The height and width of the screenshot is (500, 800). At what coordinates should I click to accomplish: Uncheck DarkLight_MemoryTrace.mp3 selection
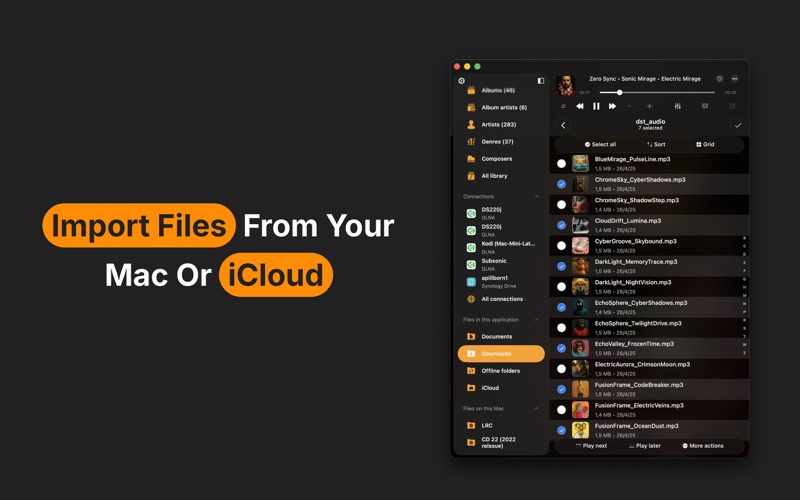tap(561, 266)
